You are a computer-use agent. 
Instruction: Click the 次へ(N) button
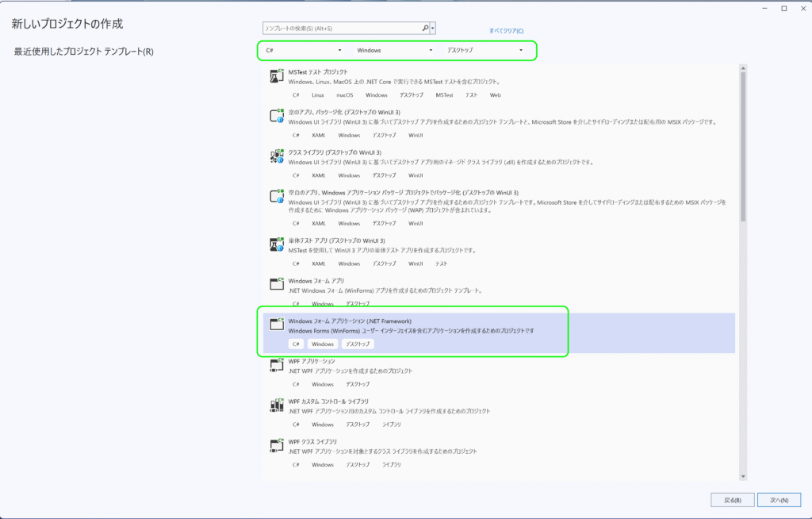pos(779,500)
